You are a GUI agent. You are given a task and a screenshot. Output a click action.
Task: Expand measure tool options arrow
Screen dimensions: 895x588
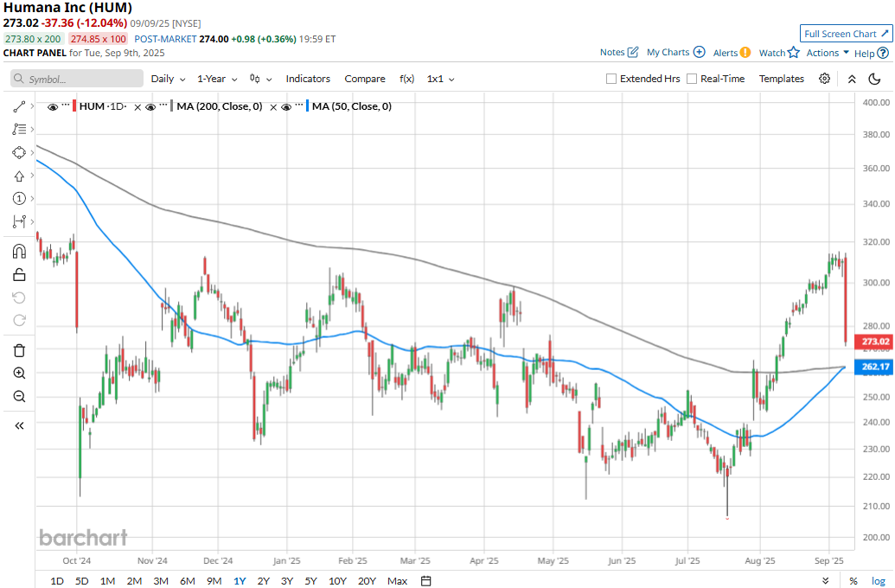32,220
